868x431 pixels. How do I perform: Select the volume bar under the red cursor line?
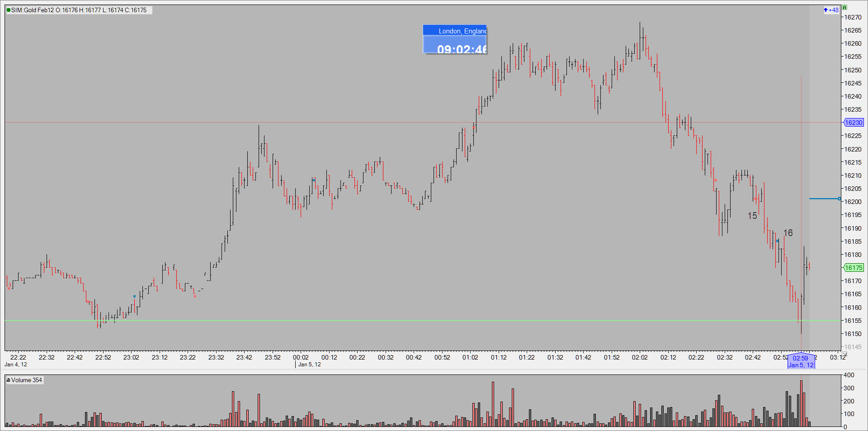coord(801,403)
